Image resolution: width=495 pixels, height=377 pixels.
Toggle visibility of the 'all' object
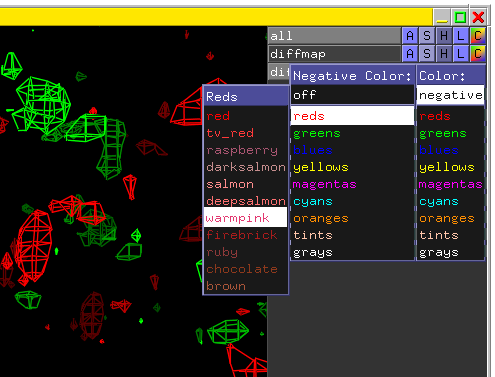pyautogui.click(x=334, y=36)
